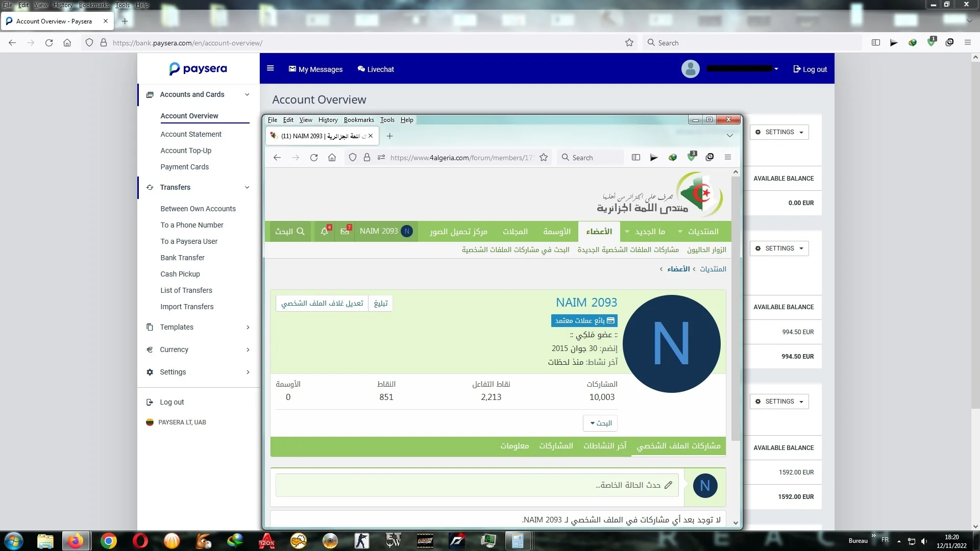Switch to المشاركات profile tab
980x551 pixels.
pyautogui.click(x=556, y=446)
